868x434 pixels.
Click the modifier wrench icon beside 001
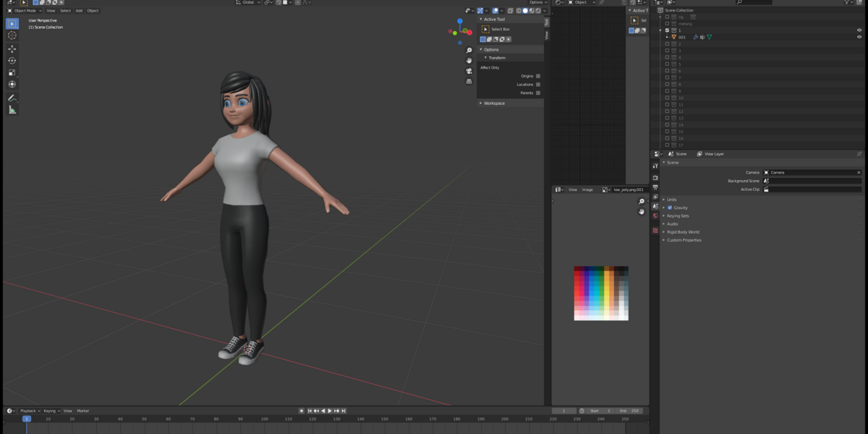(696, 37)
